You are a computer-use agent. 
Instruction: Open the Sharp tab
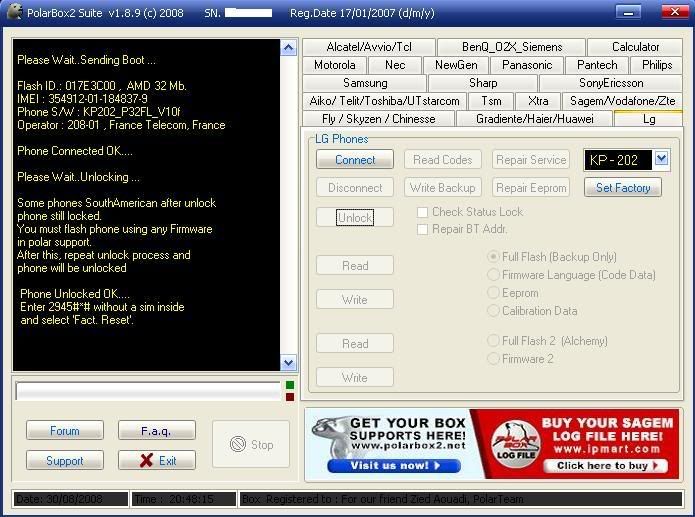click(x=483, y=83)
